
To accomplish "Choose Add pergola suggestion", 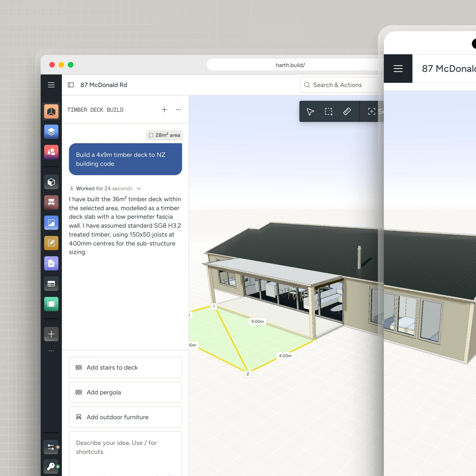I will click(125, 392).
